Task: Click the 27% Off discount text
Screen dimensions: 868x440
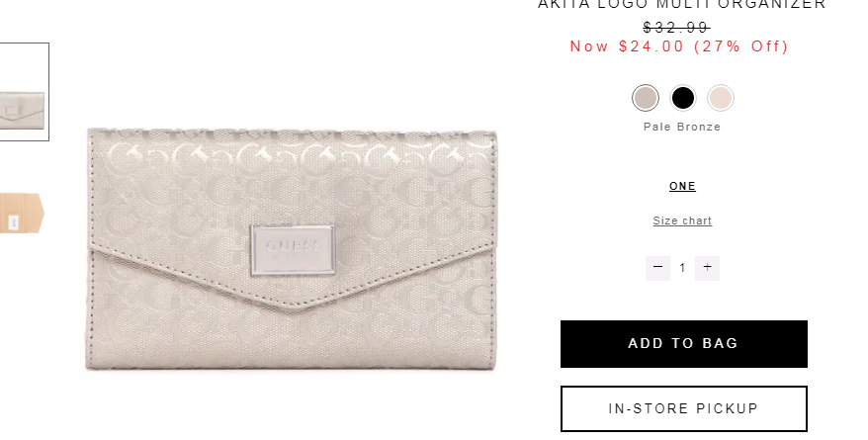Action: (741, 46)
